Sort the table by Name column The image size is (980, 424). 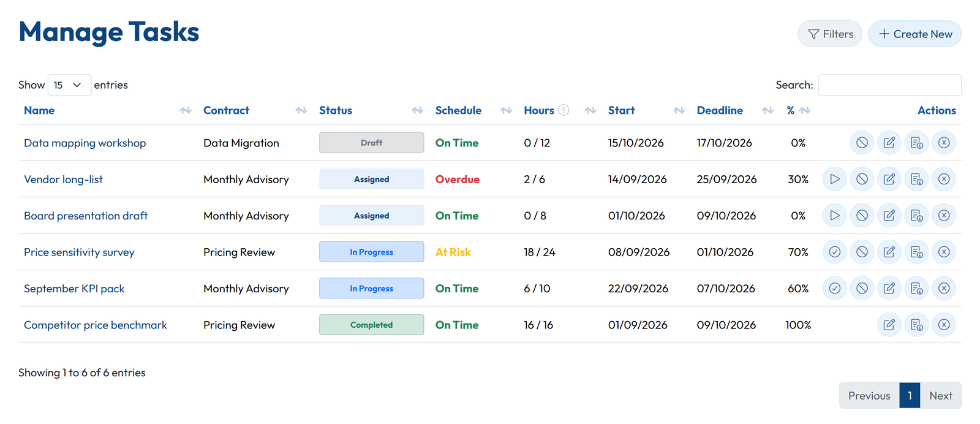point(39,110)
